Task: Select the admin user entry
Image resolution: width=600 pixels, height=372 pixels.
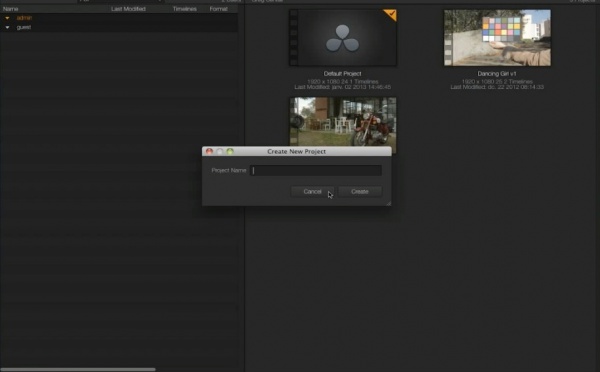Action: (x=24, y=18)
